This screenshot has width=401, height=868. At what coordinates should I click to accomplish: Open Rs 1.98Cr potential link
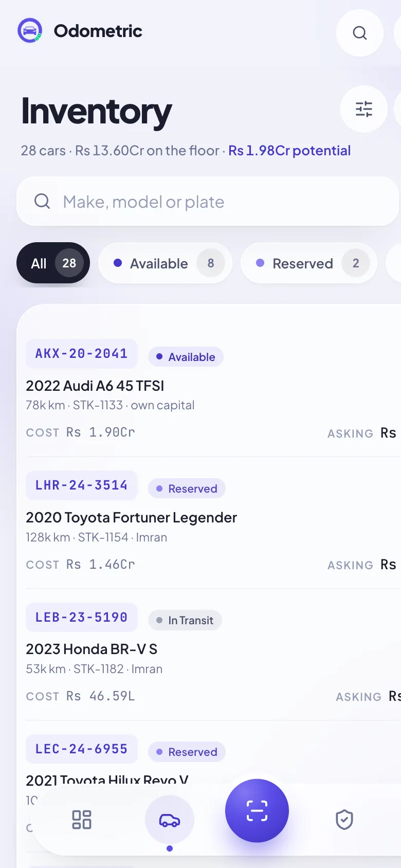coord(289,151)
